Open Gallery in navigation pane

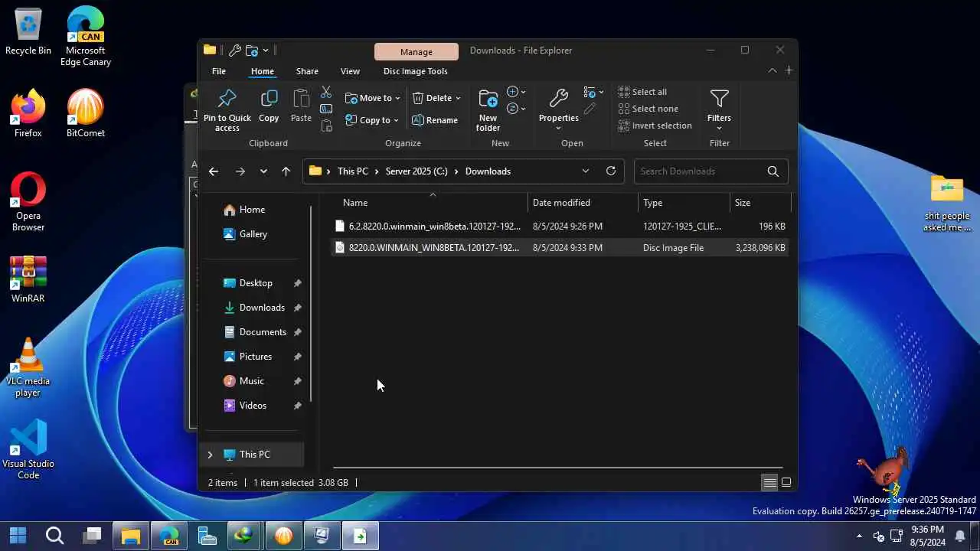pyautogui.click(x=245, y=234)
